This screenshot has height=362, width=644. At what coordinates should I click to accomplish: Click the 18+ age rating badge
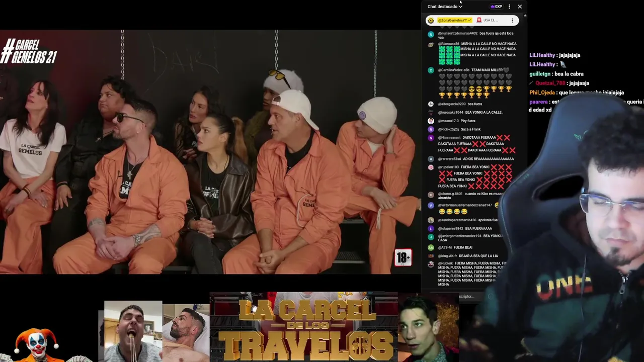click(x=403, y=258)
